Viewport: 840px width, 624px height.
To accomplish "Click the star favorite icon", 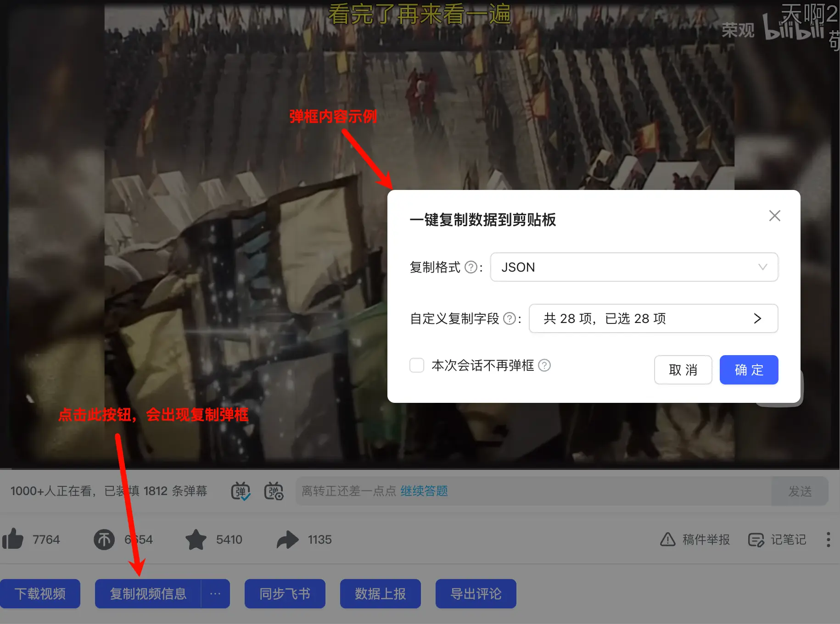I will [196, 540].
